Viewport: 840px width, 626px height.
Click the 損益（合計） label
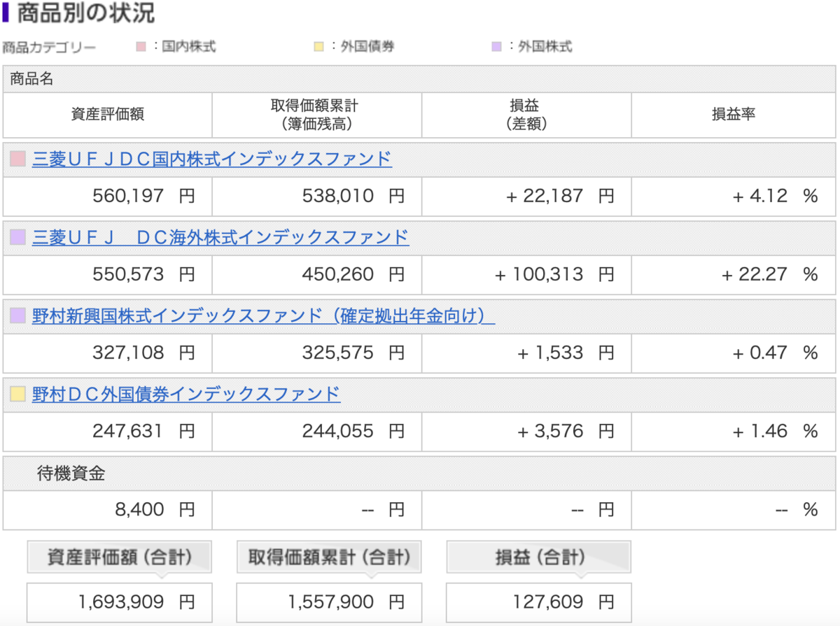pyautogui.click(x=538, y=557)
